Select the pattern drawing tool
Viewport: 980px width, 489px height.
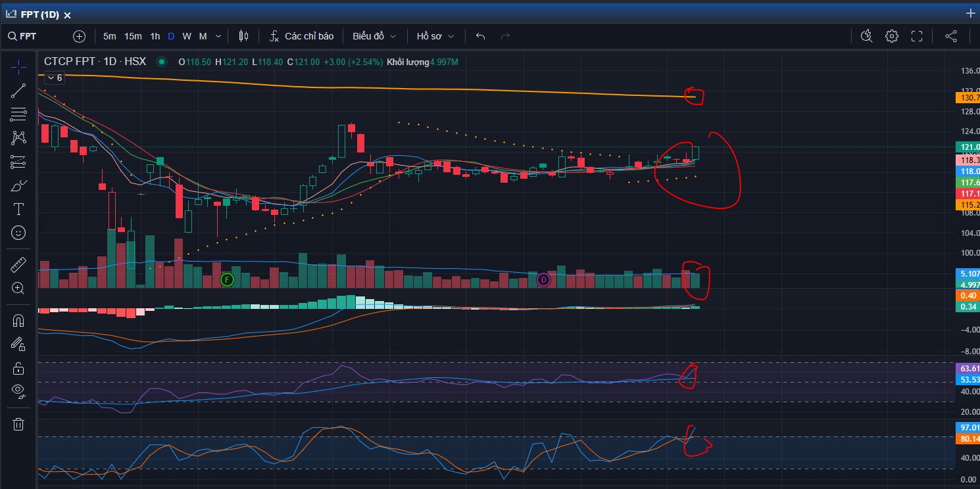[x=18, y=138]
